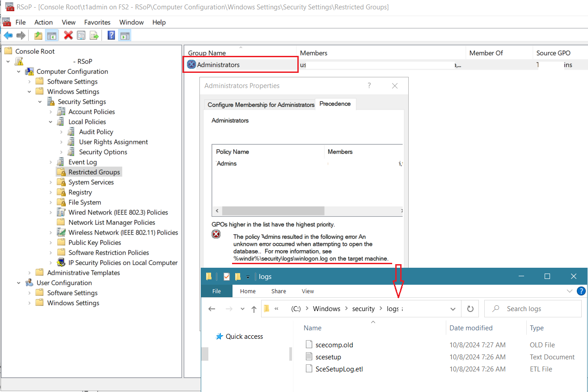Click the scesetup text document icon

point(308,357)
